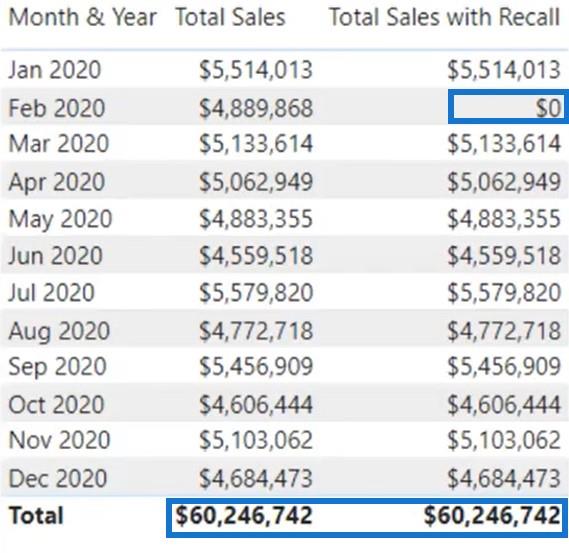Click the Total Sales column header
This screenshot has height=553, width=569.
point(230,17)
